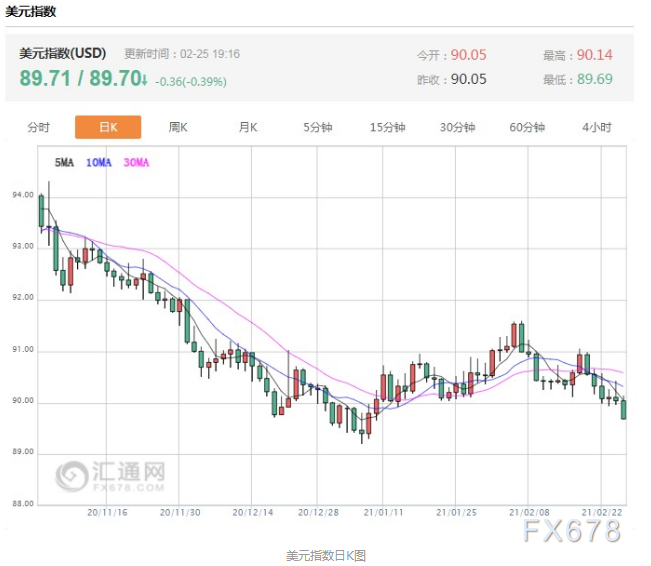This screenshot has width=651, height=566.
Task: Click the 91.00 price axis label
Action: pos(23,349)
